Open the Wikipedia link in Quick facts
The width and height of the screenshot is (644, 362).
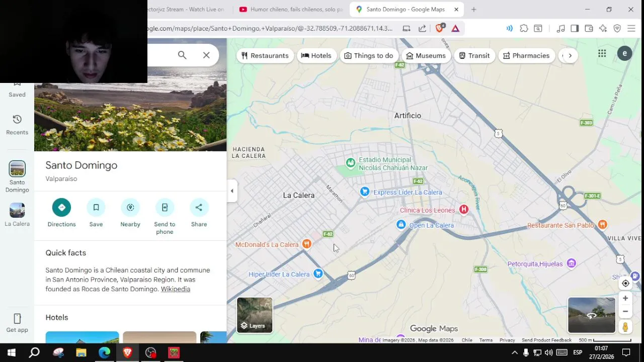(x=176, y=289)
